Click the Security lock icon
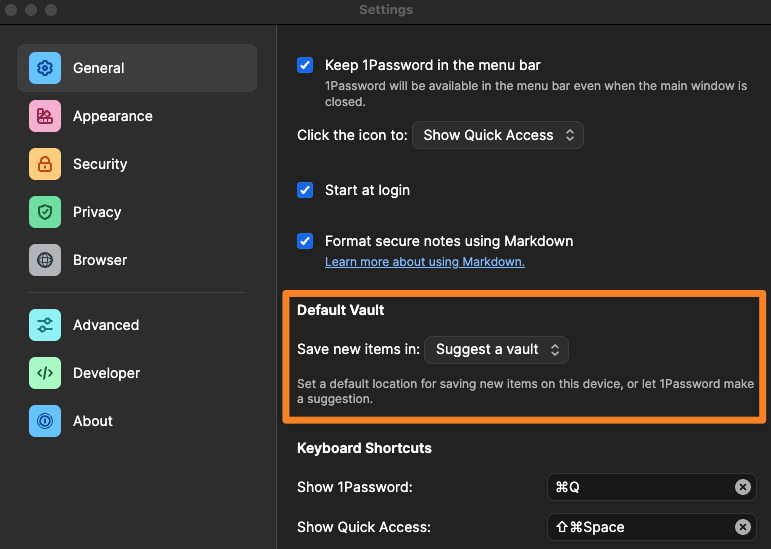 point(45,164)
